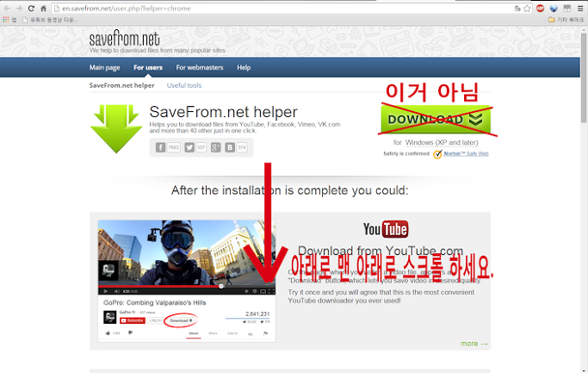Bookmark this page with the star icon
The image size is (588, 373).
[x=527, y=9]
